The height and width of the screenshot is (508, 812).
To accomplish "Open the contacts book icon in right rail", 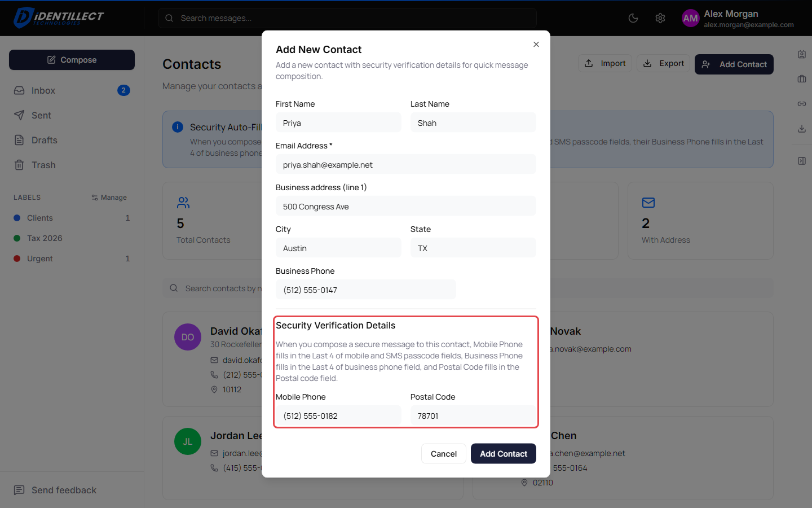I will pos(802,54).
